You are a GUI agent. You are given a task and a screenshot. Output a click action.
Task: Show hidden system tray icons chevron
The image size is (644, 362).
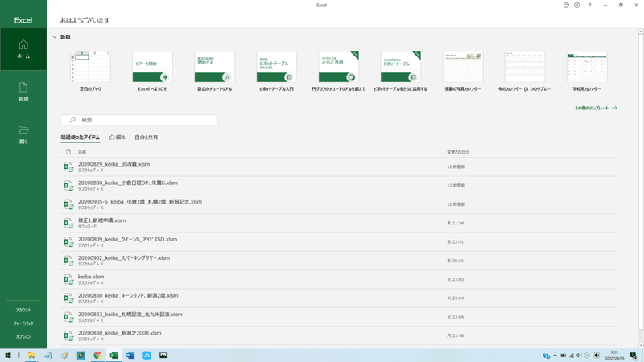coord(555,356)
